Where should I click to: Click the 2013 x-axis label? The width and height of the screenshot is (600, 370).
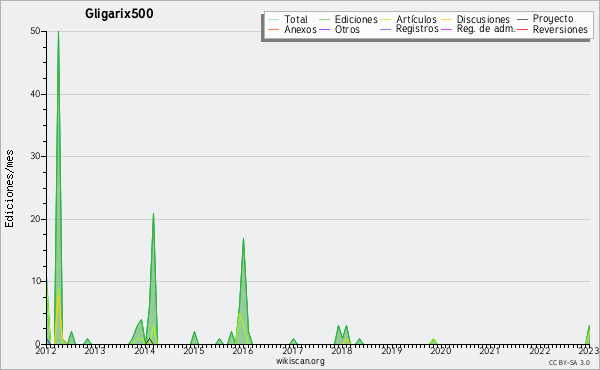[95, 351]
